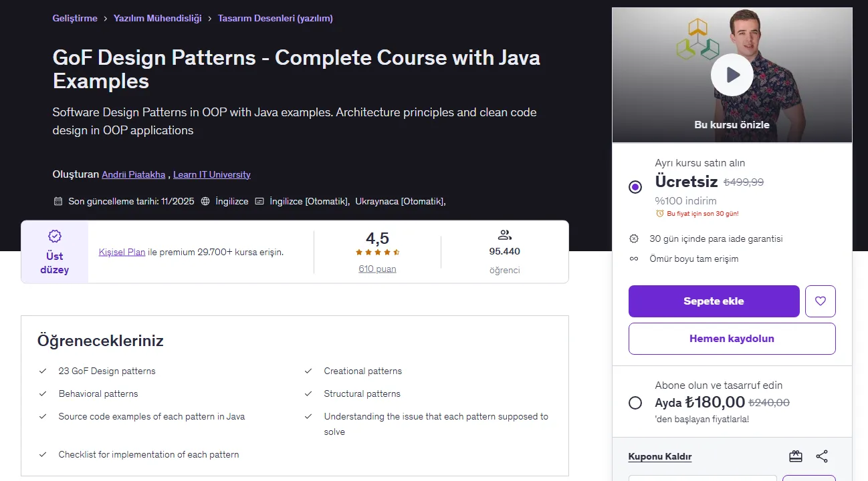Click the ₺180,00 monthly price

pos(715,402)
